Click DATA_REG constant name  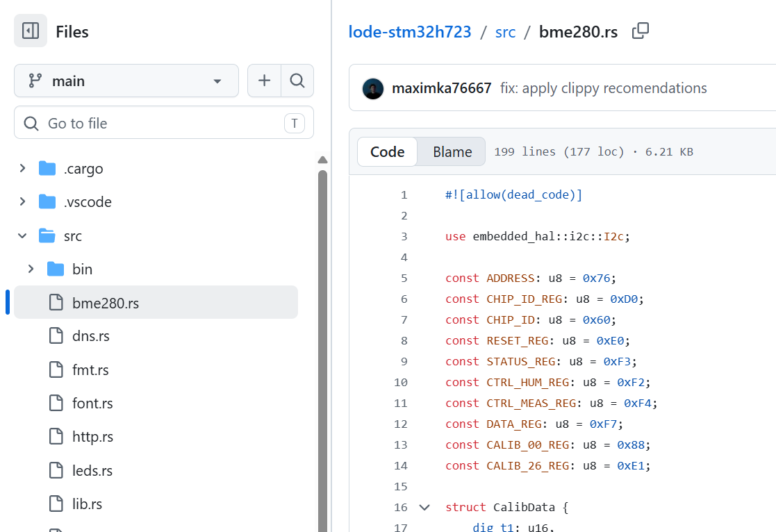(x=513, y=424)
